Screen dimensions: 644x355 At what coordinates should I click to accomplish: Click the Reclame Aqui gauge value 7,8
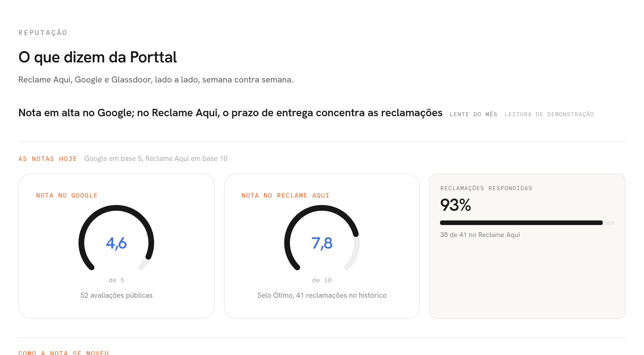(322, 243)
